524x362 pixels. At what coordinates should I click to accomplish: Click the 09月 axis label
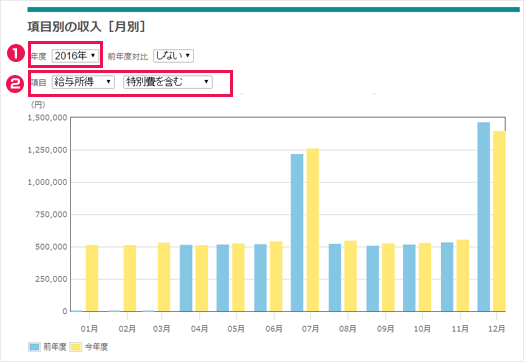tap(386, 329)
